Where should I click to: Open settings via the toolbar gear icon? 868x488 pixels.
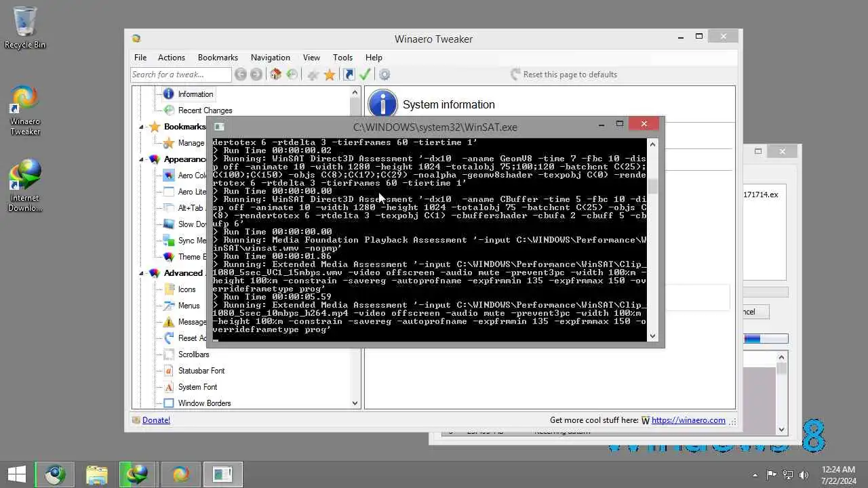click(384, 75)
